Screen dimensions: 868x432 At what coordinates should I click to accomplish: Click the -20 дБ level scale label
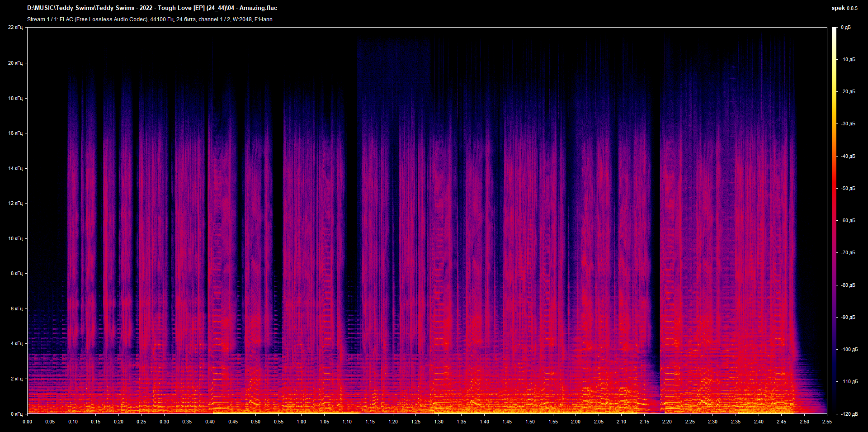[x=848, y=92]
